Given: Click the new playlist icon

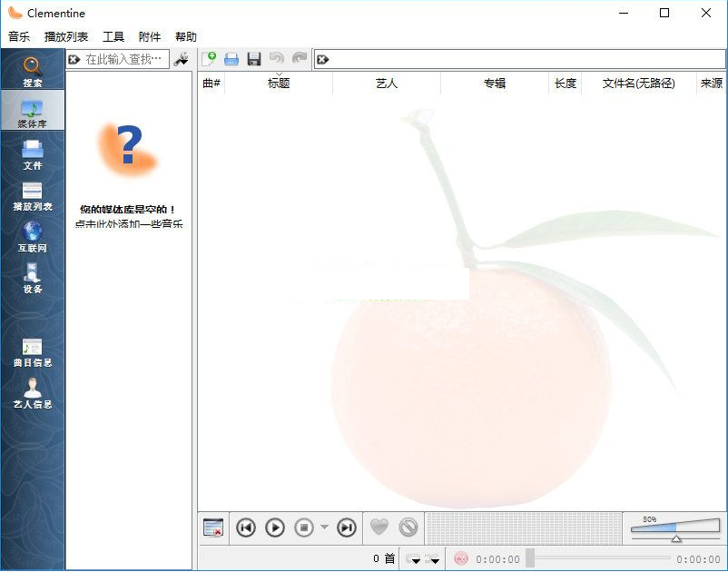Looking at the screenshot, I should pos(209,59).
